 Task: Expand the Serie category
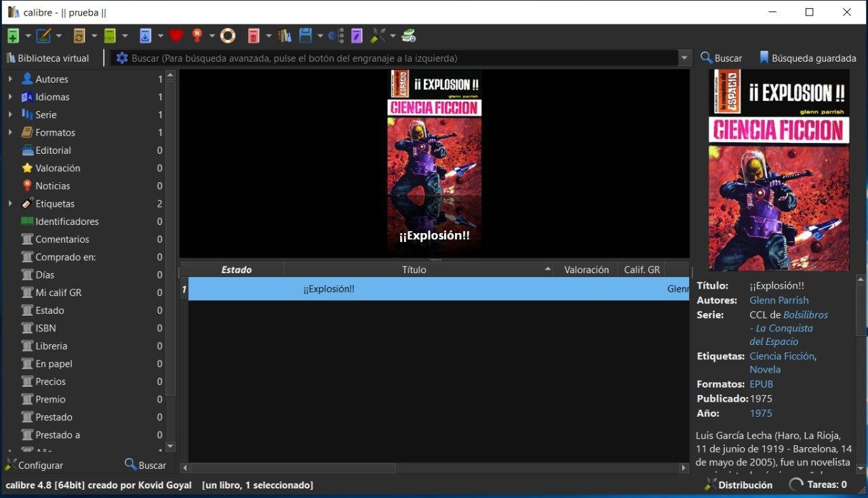(x=10, y=115)
